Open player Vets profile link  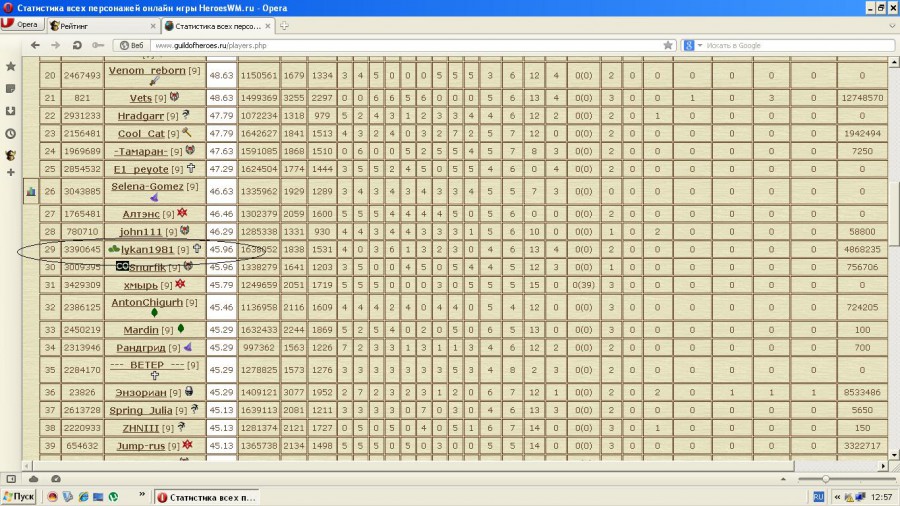pyautogui.click(x=141, y=98)
